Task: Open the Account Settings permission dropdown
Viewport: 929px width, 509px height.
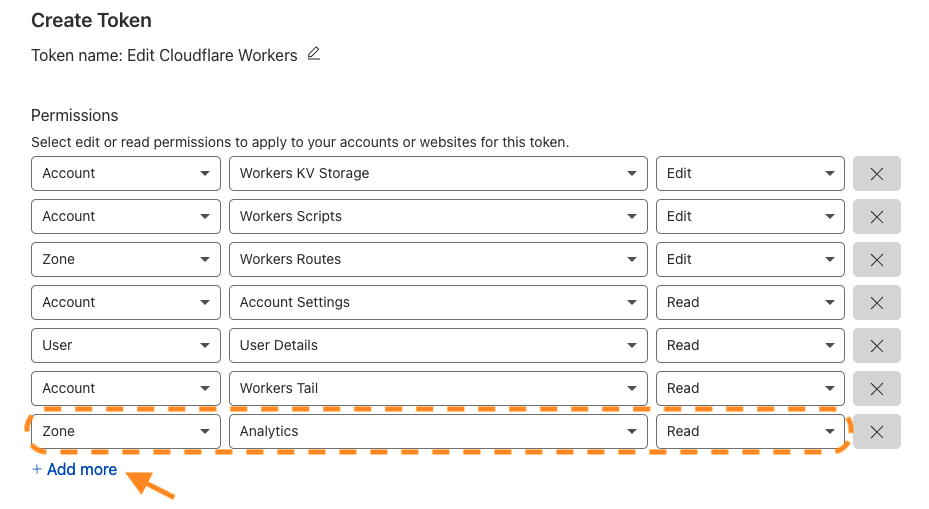Action: [438, 303]
